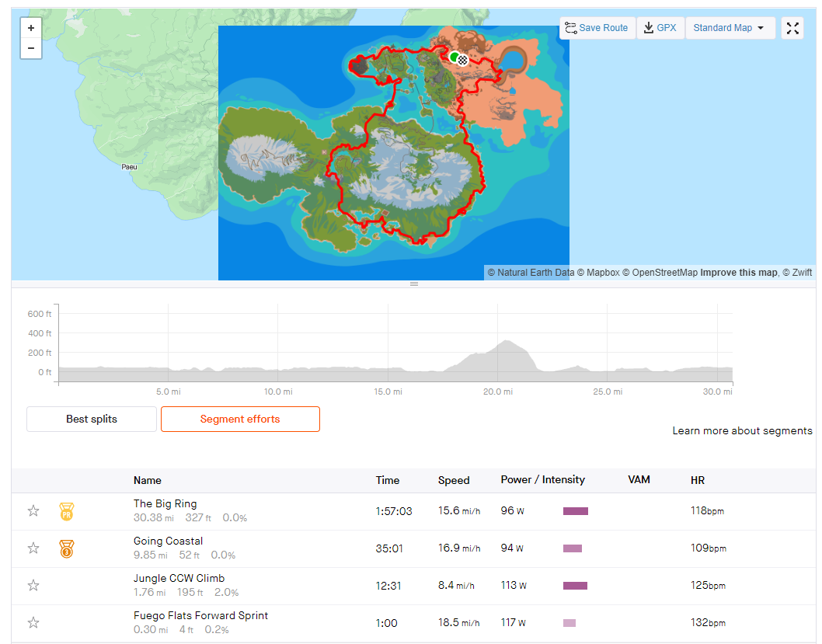Screen dimensions: 822x644
Task: Open Fuego Flats Forward Sprint segment
Action: tap(200, 615)
